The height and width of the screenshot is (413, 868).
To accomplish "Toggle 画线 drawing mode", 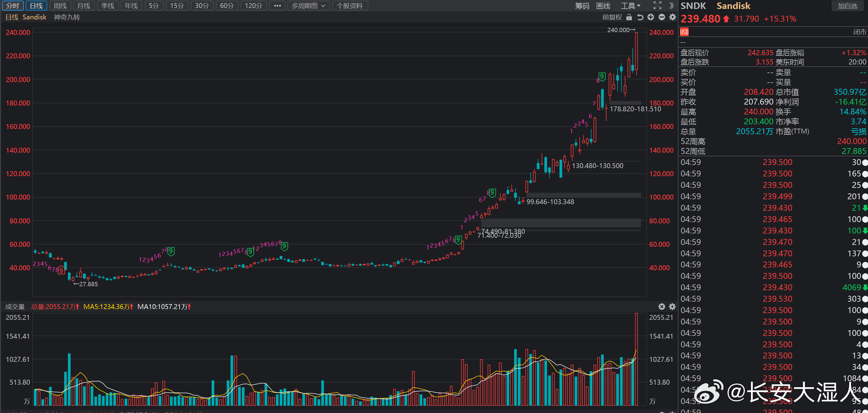I will (603, 6).
